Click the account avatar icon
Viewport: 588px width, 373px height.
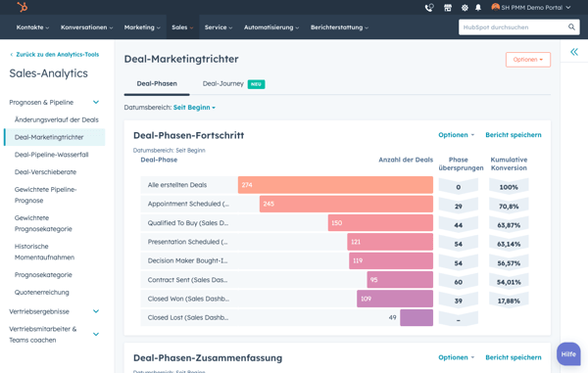point(495,7)
